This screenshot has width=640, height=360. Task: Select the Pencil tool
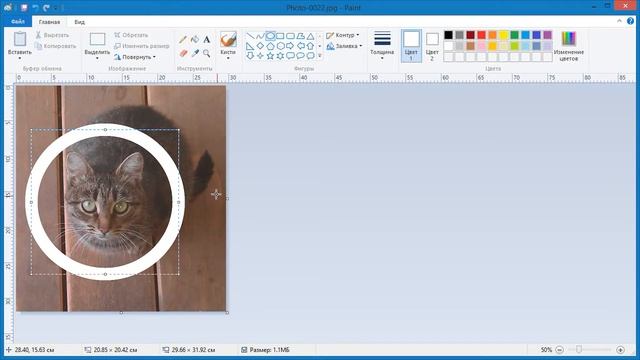point(183,40)
